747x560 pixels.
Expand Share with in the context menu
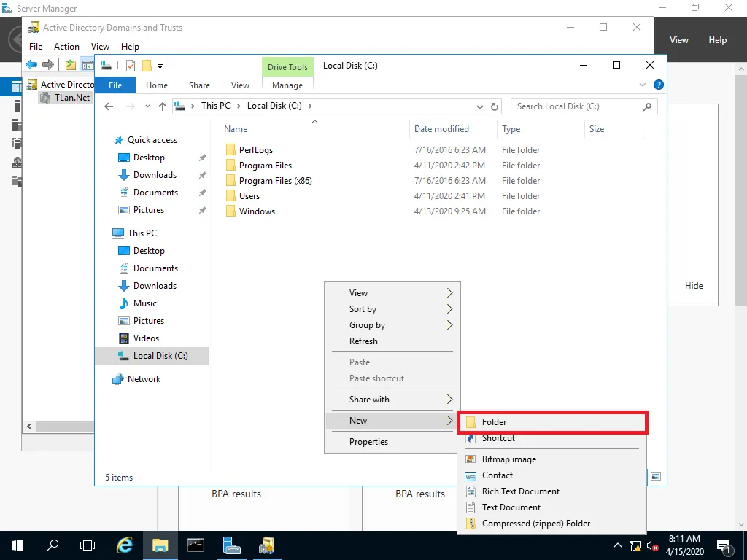click(392, 400)
